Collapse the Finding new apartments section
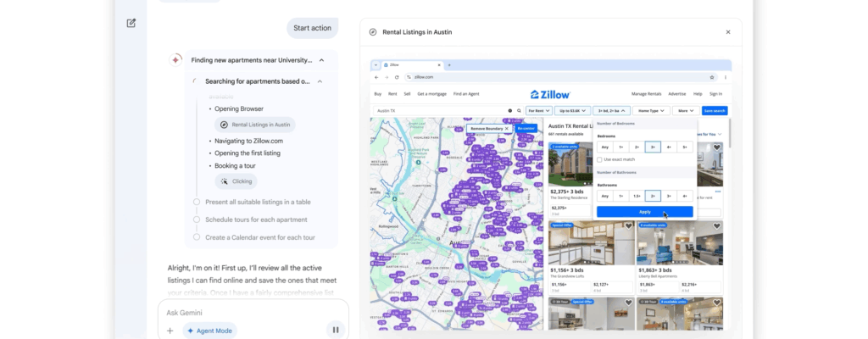The width and height of the screenshot is (868, 339). coord(321,60)
